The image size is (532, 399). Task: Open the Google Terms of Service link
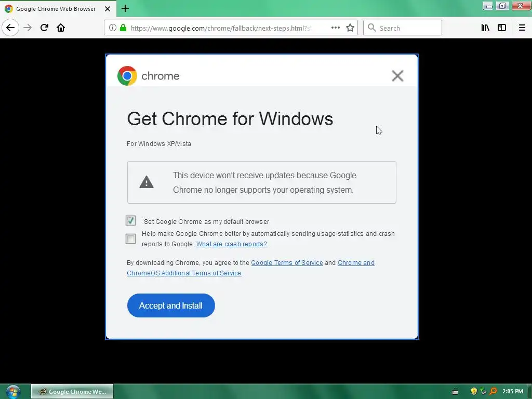pos(287,262)
